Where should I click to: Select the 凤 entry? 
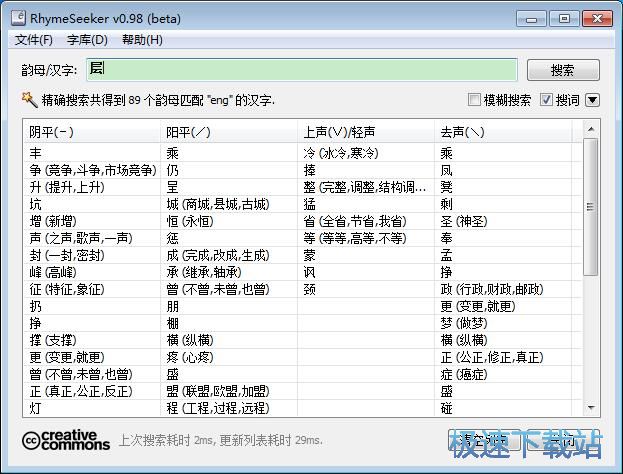(x=447, y=170)
